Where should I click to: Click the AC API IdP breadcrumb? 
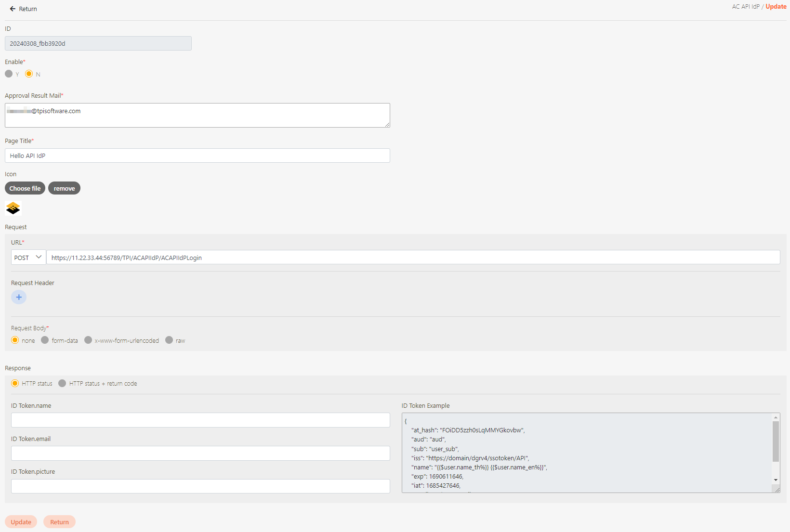[x=745, y=7]
